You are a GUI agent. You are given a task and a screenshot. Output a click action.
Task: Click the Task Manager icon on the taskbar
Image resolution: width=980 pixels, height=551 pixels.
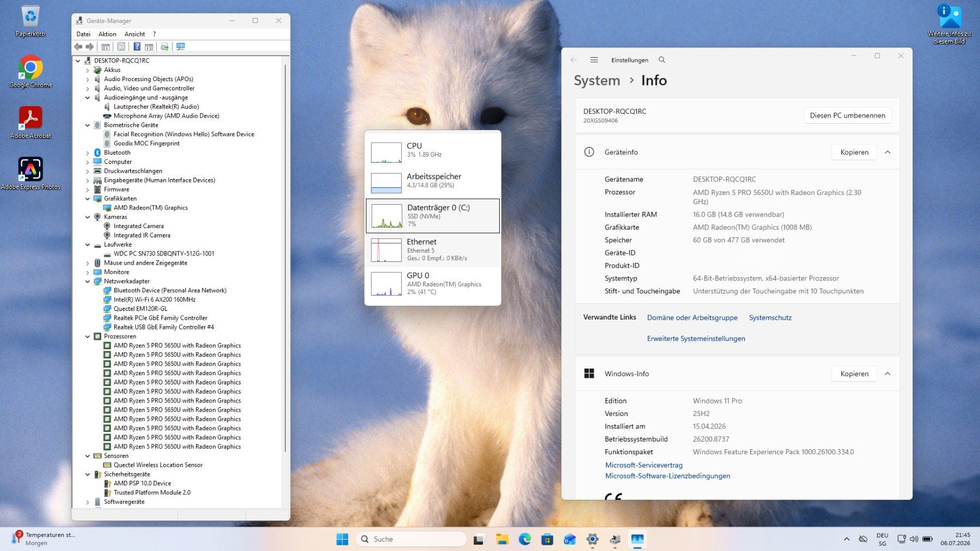click(638, 540)
